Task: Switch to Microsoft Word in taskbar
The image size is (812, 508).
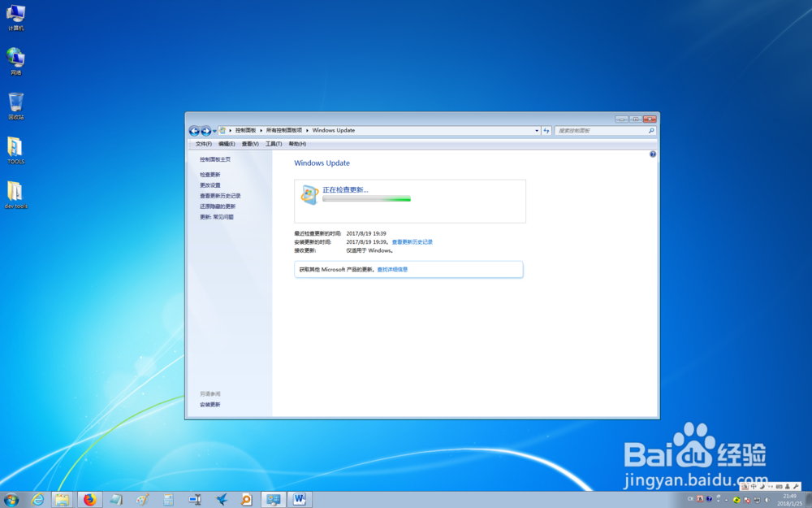Action: tap(300, 500)
